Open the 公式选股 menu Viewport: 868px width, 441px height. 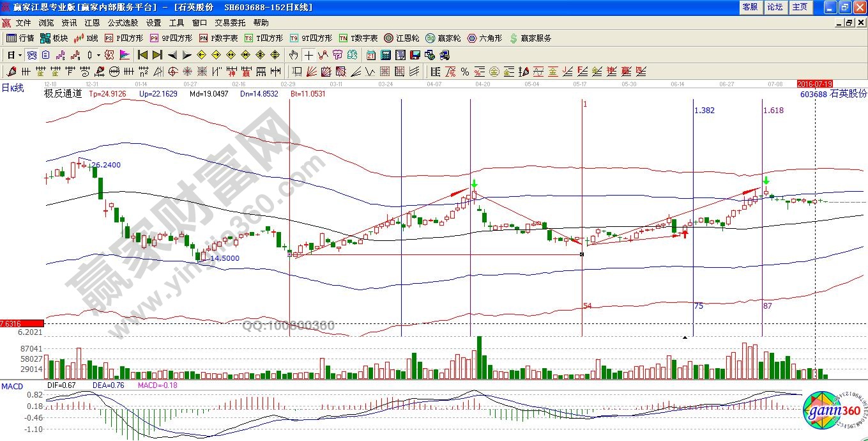pos(123,22)
